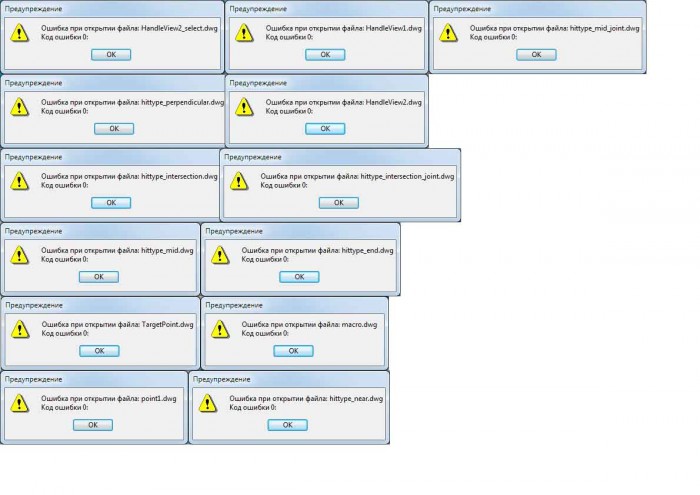700x495 pixels.
Task: Click warning icon in HandleView2.dwg dialog
Action: [x=244, y=107]
